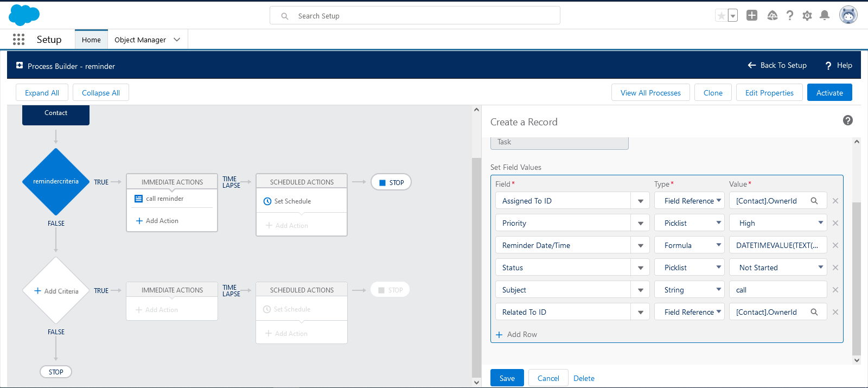
Task: Open the Priority field dropdown
Action: (x=640, y=223)
